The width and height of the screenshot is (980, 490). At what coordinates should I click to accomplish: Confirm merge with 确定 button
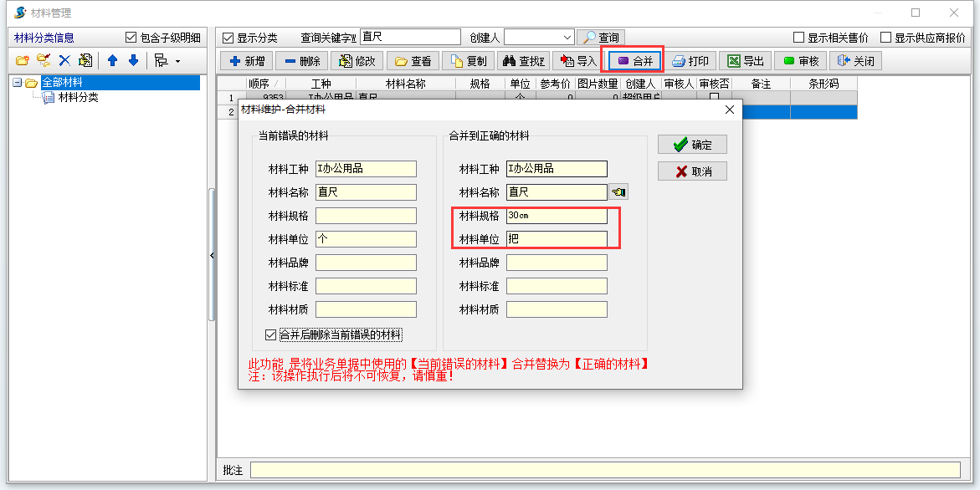[x=692, y=145]
